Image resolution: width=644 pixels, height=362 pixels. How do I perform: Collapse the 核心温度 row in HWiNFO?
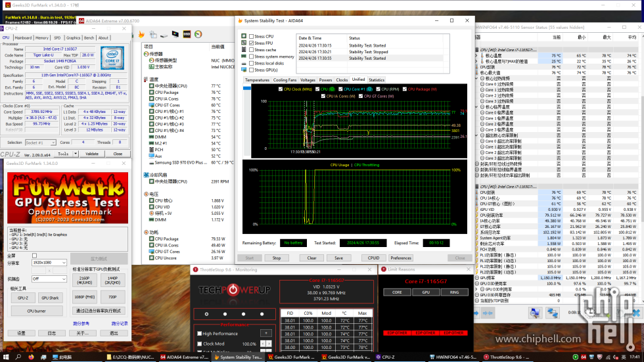click(477, 55)
